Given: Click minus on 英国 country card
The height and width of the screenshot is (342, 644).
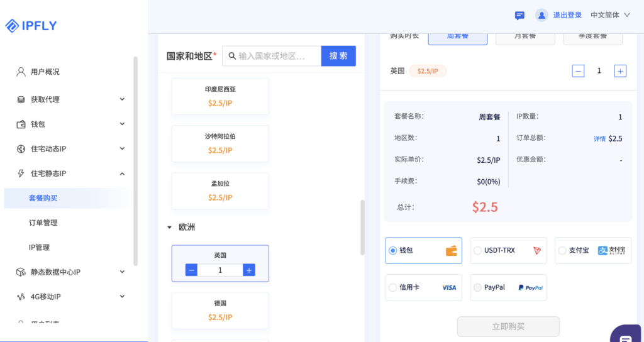Looking at the screenshot, I should tap(191, 270).
